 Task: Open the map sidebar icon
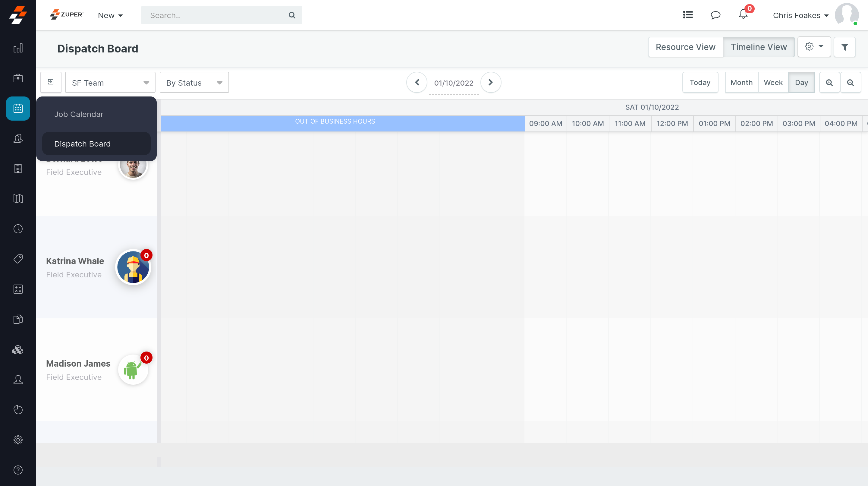tap(18, 198)
